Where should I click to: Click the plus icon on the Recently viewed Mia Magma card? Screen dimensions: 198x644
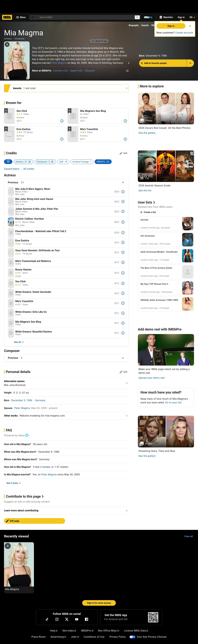point(8,546)
